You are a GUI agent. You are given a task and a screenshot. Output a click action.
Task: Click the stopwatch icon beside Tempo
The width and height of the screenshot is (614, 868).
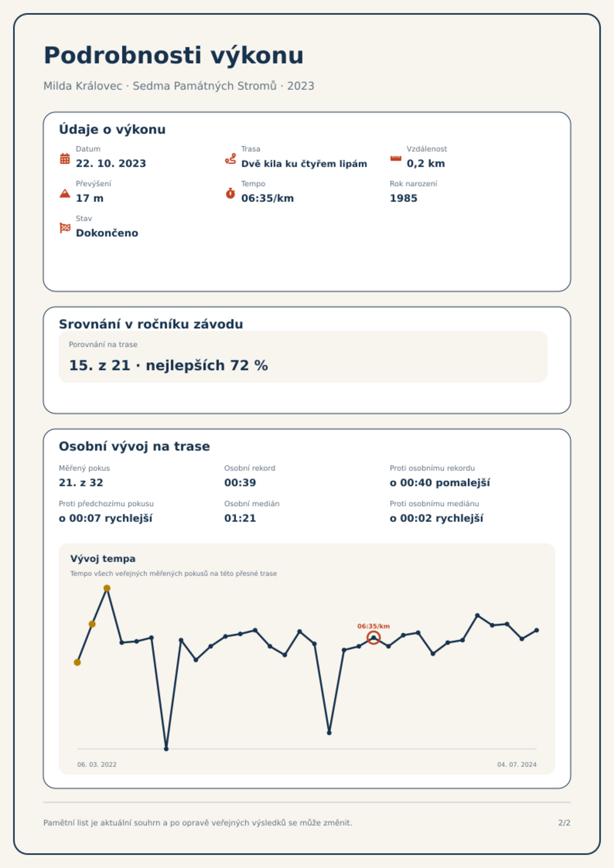pyautogui.click(x=230, y=193)
